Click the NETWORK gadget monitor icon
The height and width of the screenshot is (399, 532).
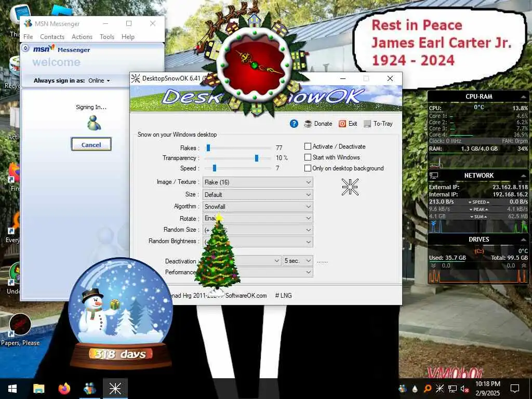[434, 176]
